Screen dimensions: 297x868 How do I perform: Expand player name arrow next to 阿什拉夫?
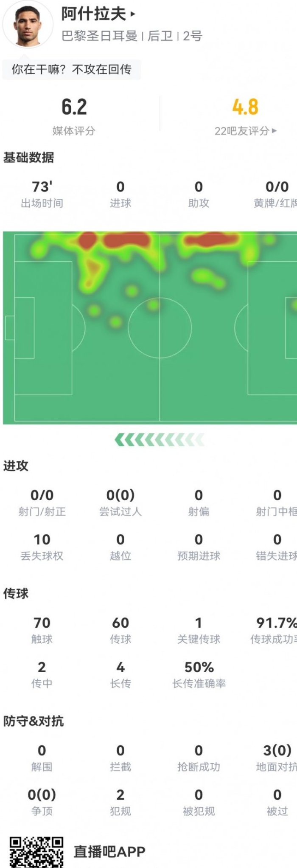[x=133, y=14]
